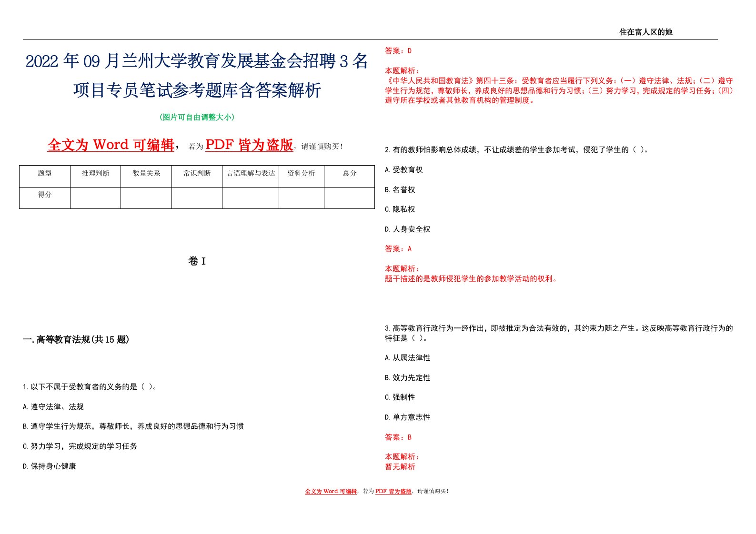Screen dimensions: 756x534
Task: Choose option 'C.努力学习，完成规定的学习任务'
Action: coord(80,446)
